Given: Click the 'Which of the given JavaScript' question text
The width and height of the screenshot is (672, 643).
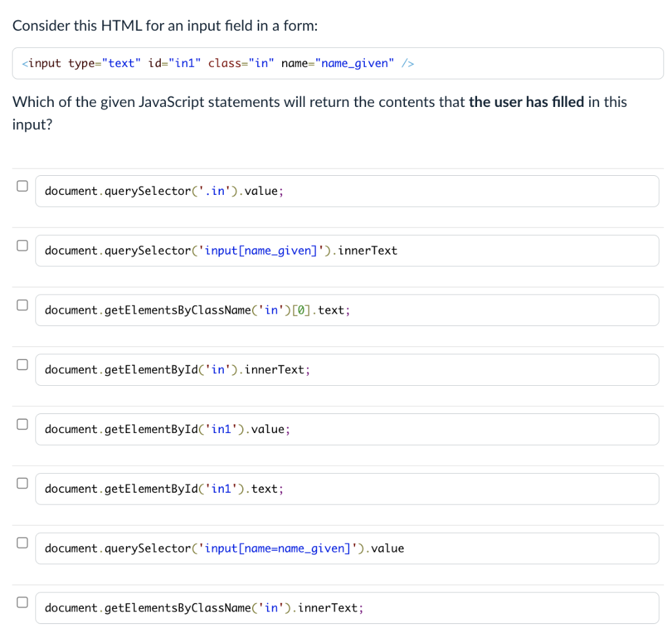Looking at the screenshot, I should coord(320,113).
